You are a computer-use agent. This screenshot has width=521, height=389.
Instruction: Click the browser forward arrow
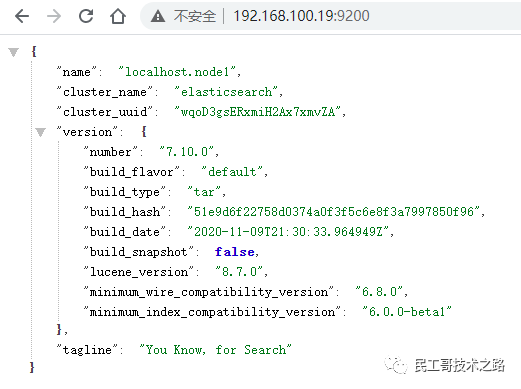point(54,16)
